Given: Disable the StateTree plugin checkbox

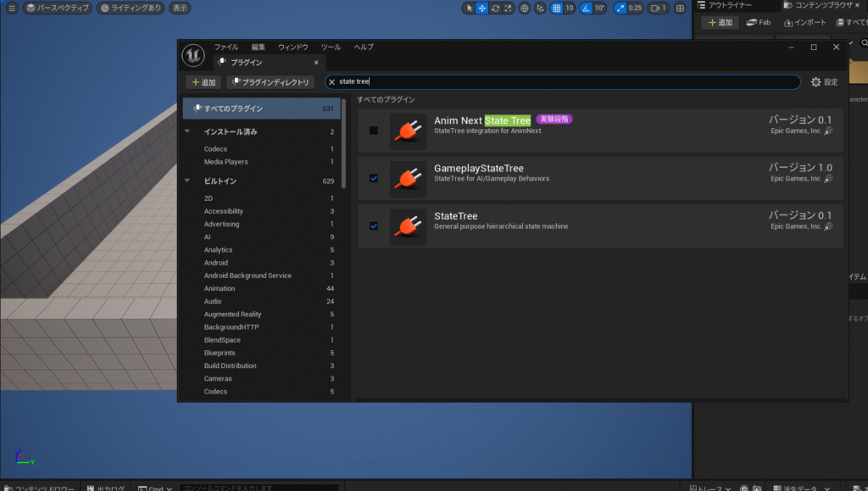Looking at the screenshot, I should coord(374,226).
